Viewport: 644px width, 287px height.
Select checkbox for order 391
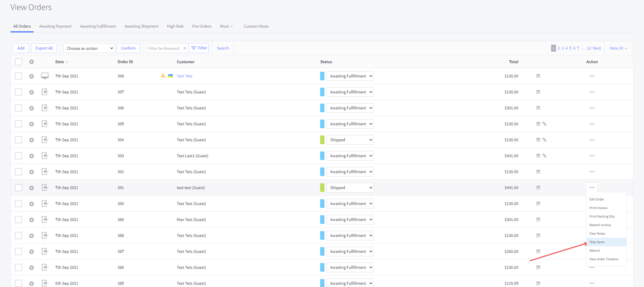19,188
